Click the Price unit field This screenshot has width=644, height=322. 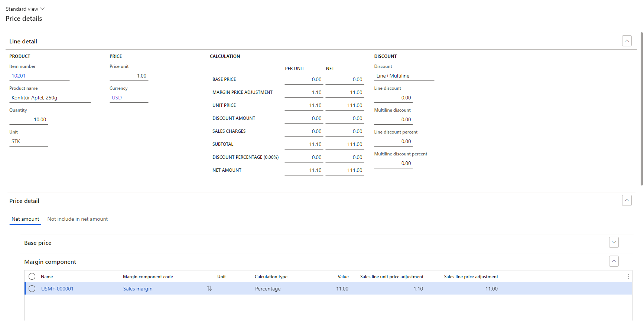(129, 76)
